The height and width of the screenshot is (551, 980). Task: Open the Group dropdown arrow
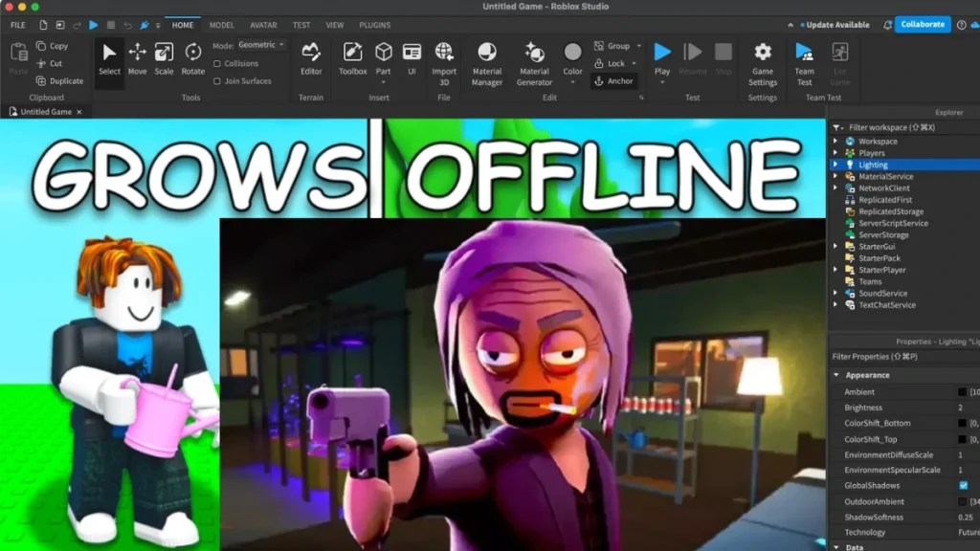point(638,46)
